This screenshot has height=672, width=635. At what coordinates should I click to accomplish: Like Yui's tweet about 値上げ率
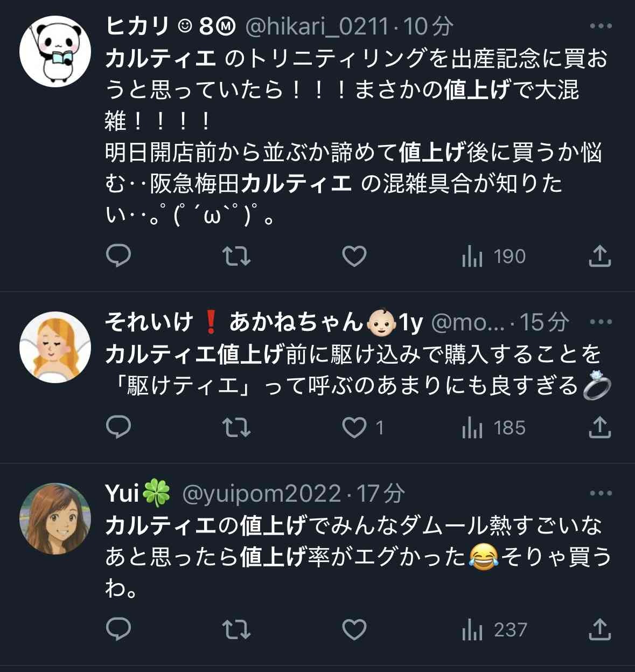coord(354,629)
